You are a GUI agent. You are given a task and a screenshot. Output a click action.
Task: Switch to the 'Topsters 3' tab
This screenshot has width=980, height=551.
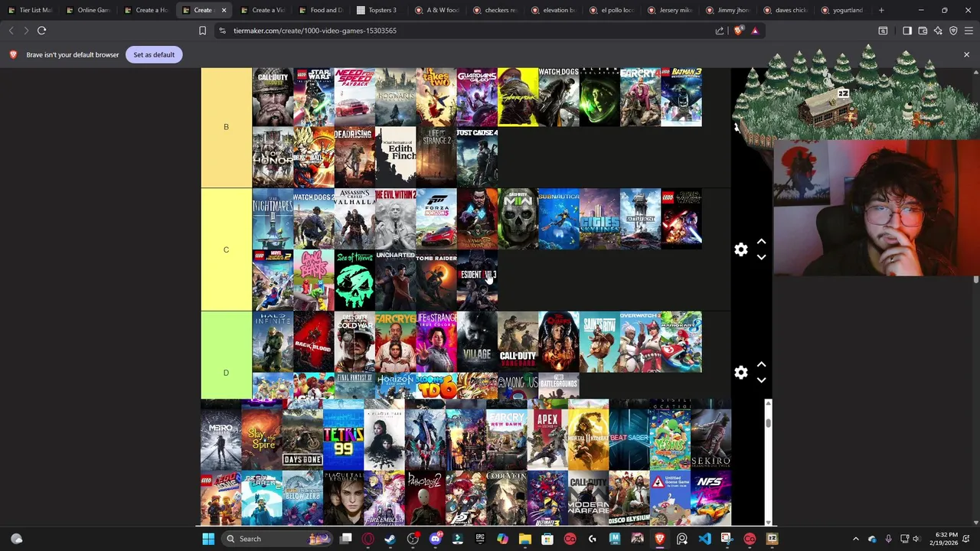click(x=378, y=10)
